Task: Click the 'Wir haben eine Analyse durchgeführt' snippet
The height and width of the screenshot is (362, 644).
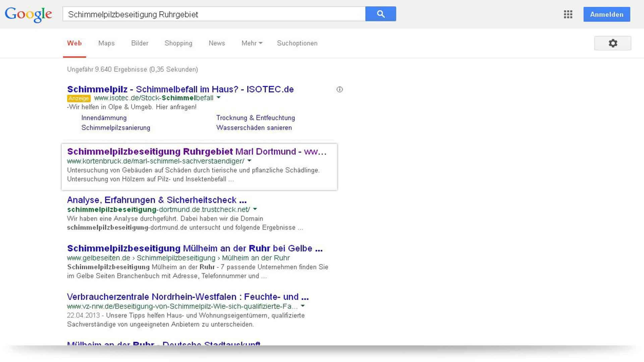Action: click(185, 223)
